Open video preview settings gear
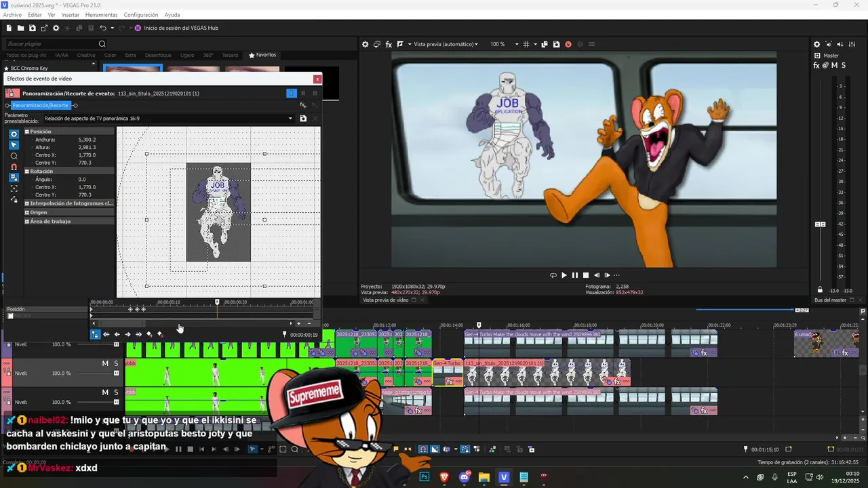 coord(365,44)
